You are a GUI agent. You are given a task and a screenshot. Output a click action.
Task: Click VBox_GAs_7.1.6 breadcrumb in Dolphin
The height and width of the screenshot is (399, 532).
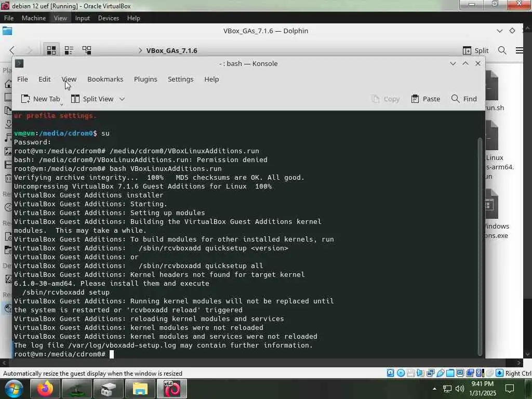pos(171,50)
